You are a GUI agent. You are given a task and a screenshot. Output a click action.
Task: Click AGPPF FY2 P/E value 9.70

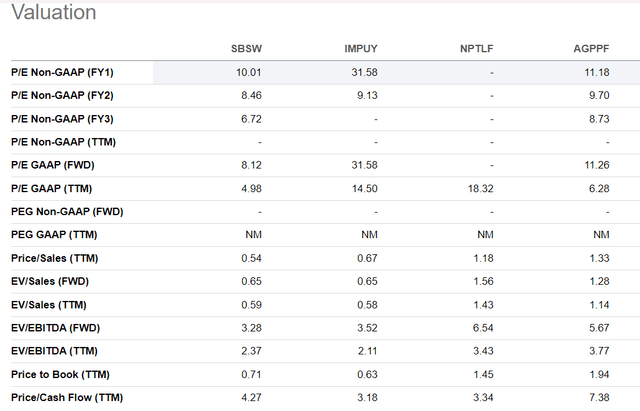[599, 96]
